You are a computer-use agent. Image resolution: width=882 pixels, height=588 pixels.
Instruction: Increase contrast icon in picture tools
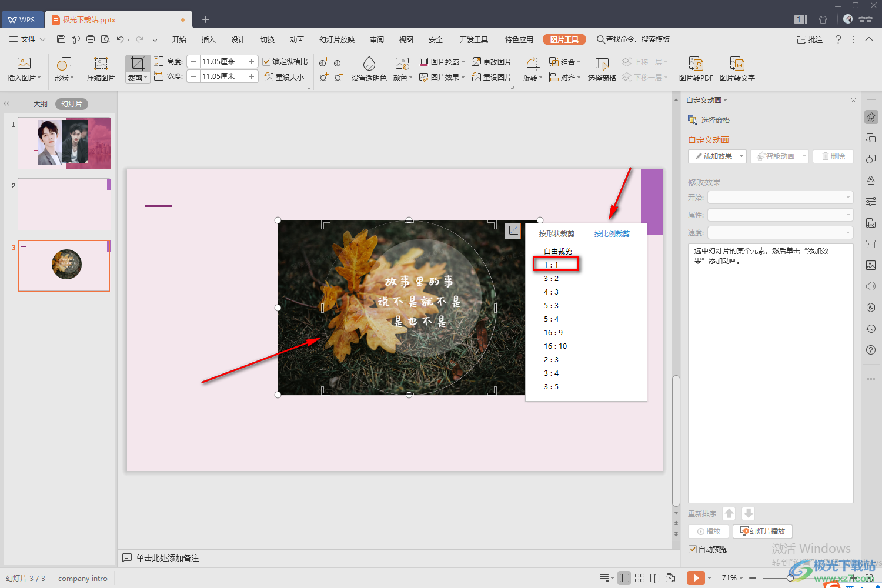[x=323, y=62]
